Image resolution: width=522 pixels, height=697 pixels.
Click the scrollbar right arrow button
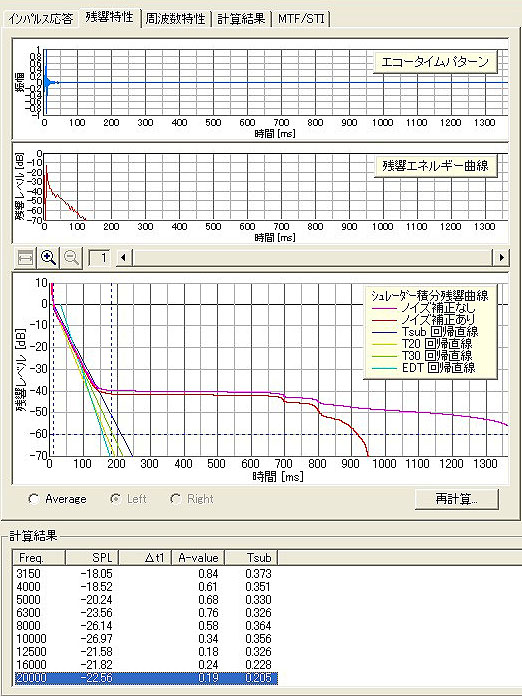pos(502,257)
